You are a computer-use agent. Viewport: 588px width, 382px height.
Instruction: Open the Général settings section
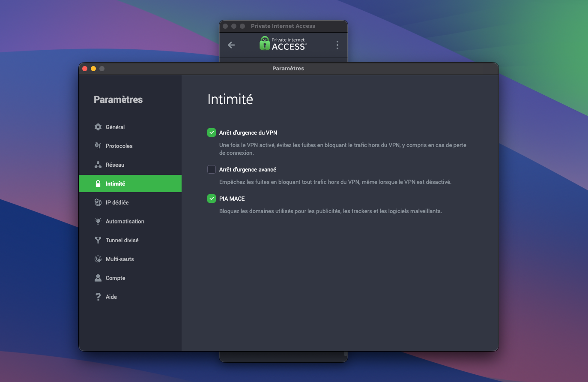130,127
